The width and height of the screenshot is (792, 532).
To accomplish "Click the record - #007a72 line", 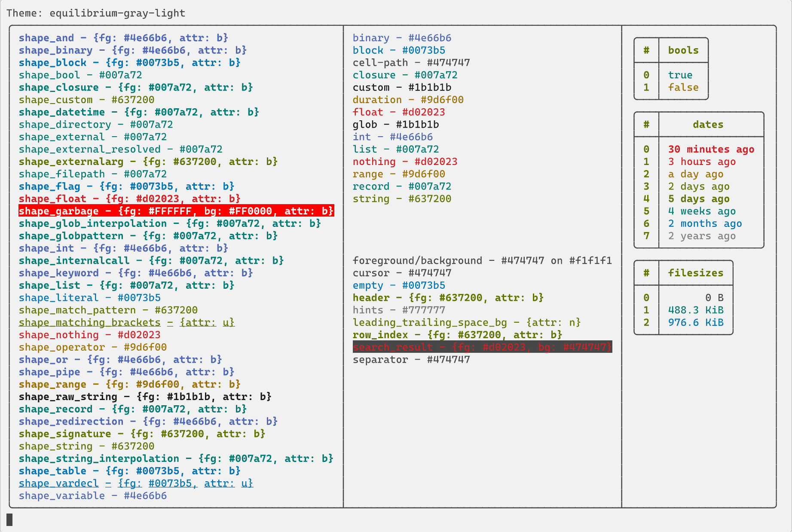I will click(x=402, y=187).
